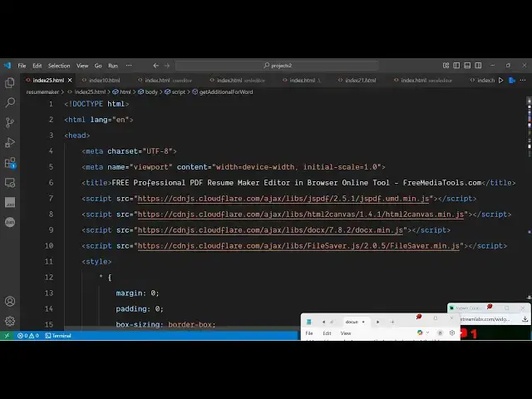Open the Search view in activity bar
Viewport: 532px width, 399px height.
[10, 102]
